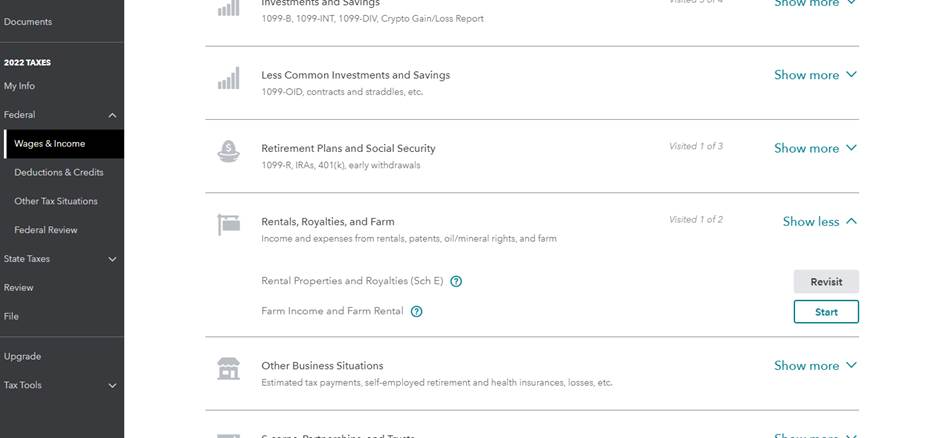This screenshot has height=438, width=935.
Task: Expand the State Taxes sidebar menu
Action: pos(112,259)
